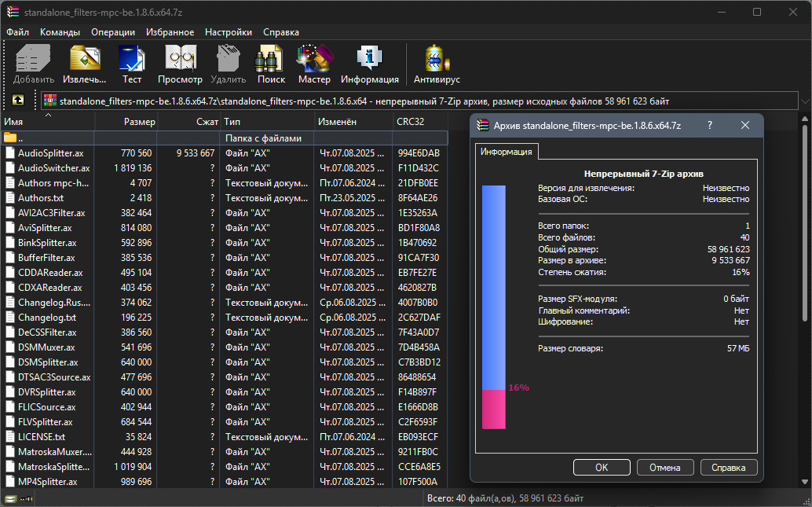Click the file icon of CDDAReader.ax
812x507 pixels.
[10, 272]
